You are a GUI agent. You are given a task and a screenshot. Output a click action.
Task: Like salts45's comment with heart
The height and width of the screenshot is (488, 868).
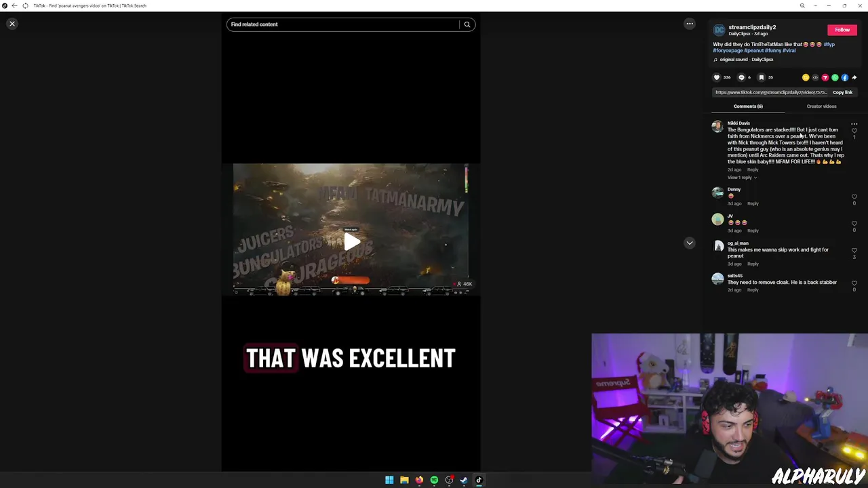pyautogui.click(x=854, y=283)
